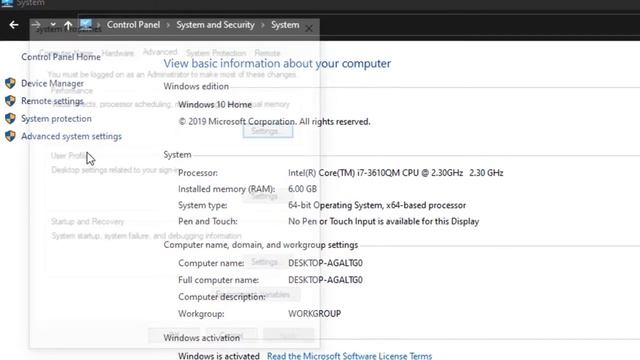Click the shield icon beside Remote settings

point(10,101)
